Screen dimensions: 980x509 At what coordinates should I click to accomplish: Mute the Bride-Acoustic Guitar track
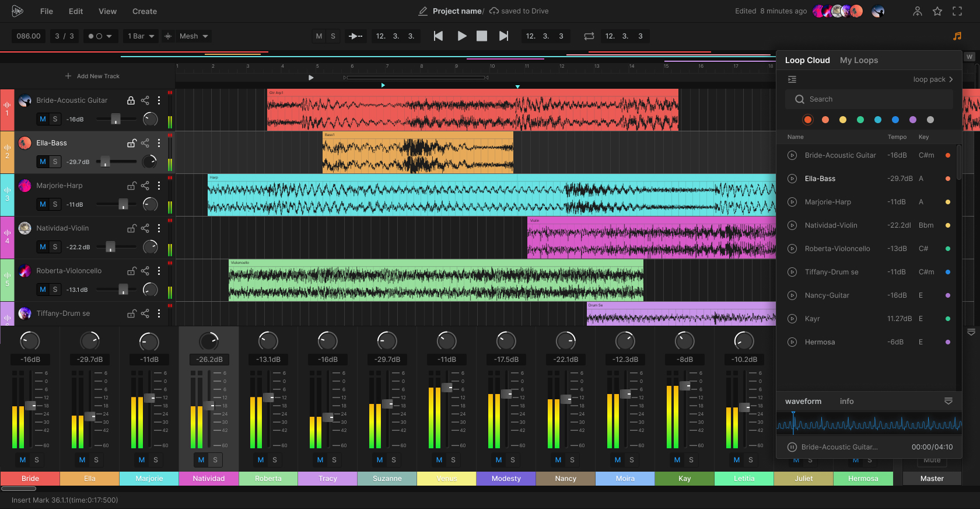point(43,119)
